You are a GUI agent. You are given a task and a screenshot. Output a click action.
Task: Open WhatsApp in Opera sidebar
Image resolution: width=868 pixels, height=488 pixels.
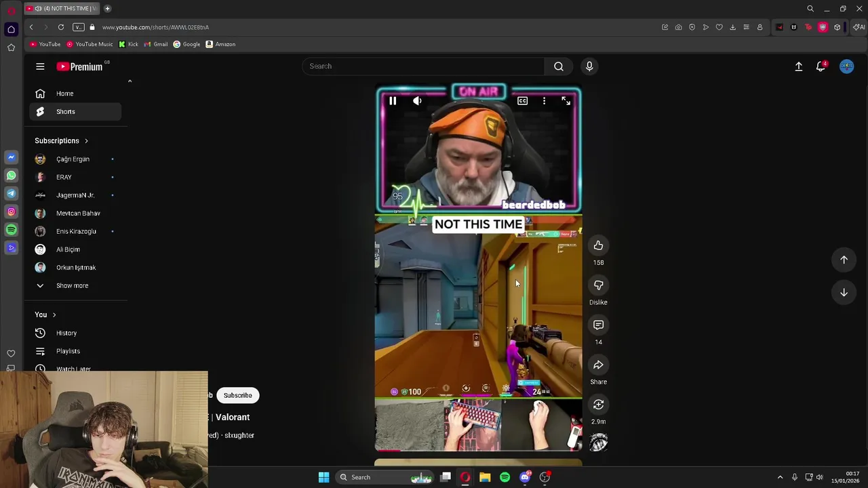11,176
